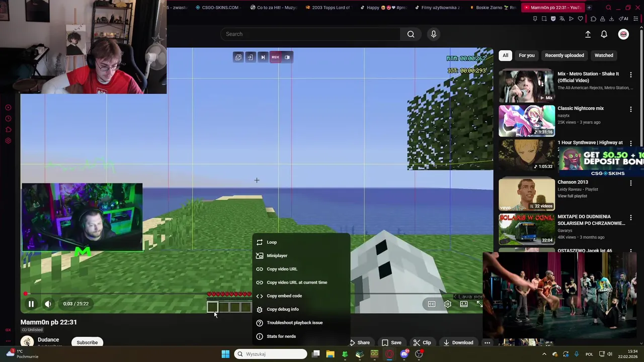Open the browser tab search icon
This screenshot has height=362, width=644.
click(608, 8)
